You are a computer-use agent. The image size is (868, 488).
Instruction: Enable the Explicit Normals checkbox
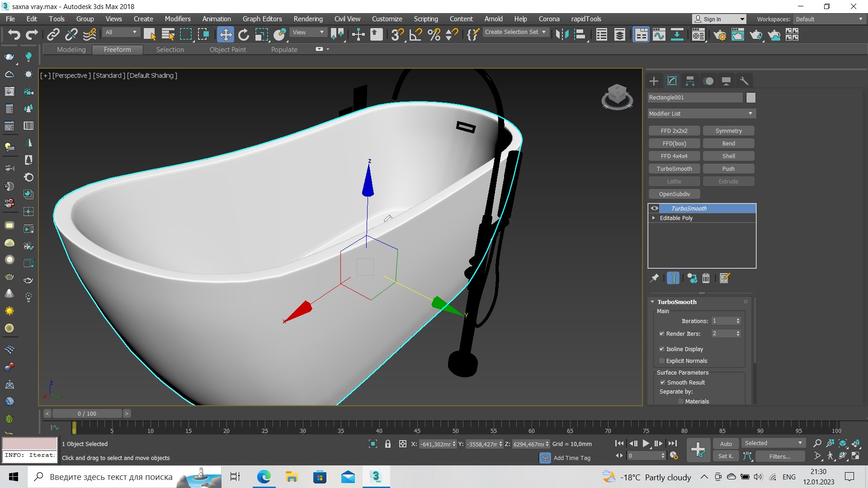click(x=662, y=361)
